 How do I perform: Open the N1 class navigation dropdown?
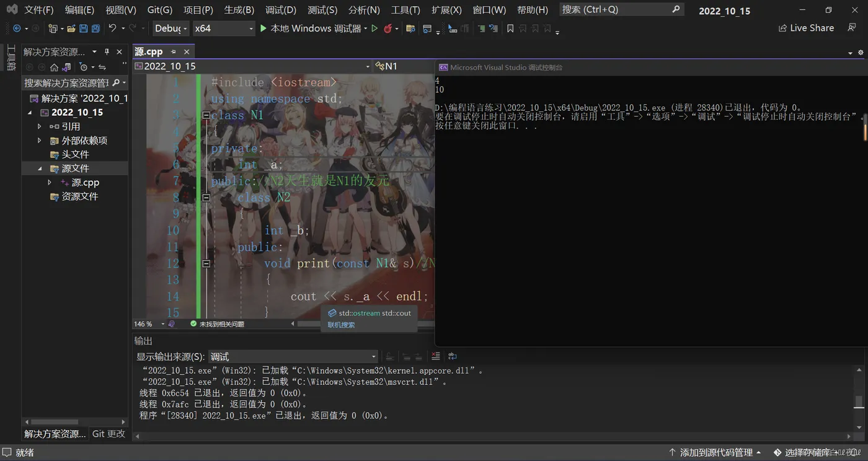tap(404, 66)
